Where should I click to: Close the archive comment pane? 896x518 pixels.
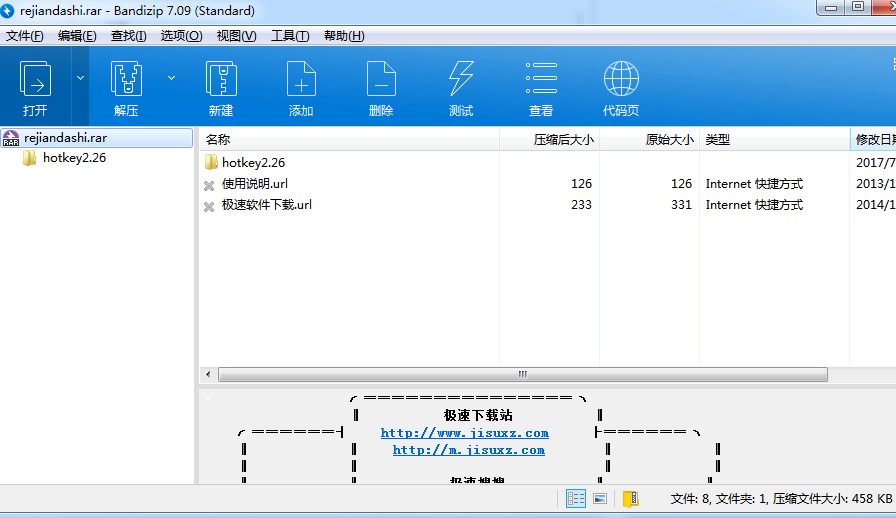(x=208, y=398)
